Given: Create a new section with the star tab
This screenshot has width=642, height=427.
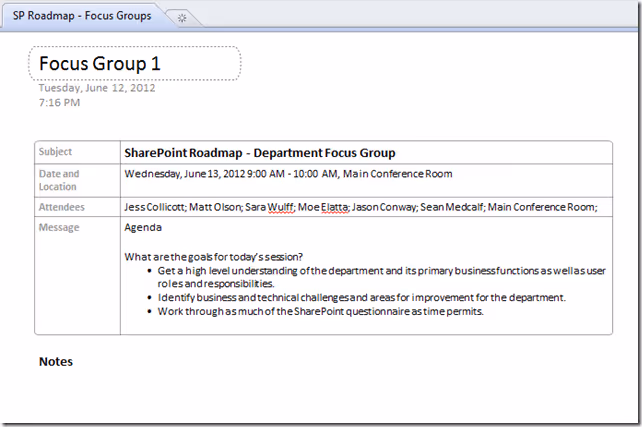Looking at the screenshot, I should (x=182, y=18).
